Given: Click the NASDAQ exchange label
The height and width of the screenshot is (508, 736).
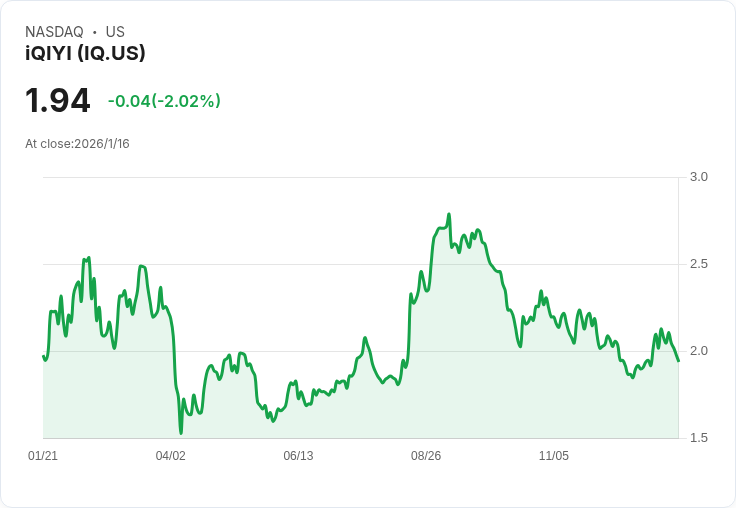Looking at the screenshot, I should [54, 32].
